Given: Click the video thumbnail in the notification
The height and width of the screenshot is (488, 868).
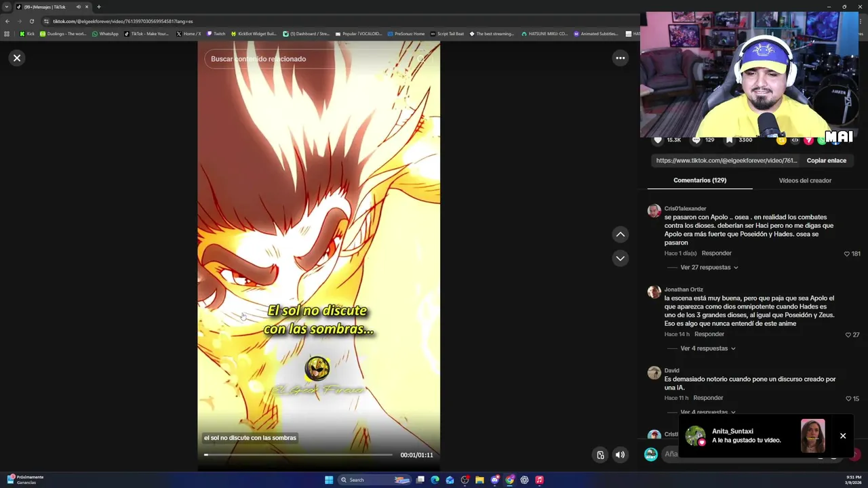Looking at the screenshot, I should (812, 436).
